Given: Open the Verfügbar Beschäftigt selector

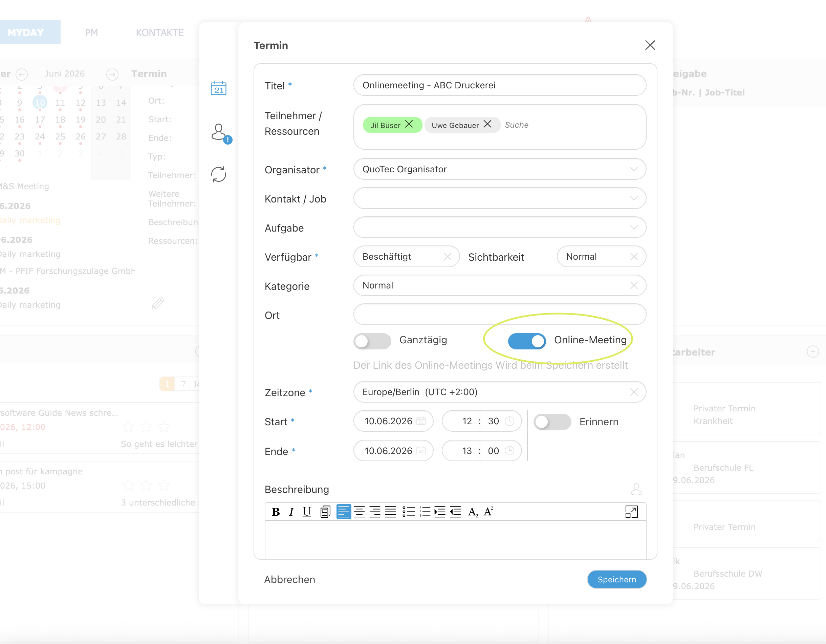Looking at the screenshot, I should coord(407,257).
